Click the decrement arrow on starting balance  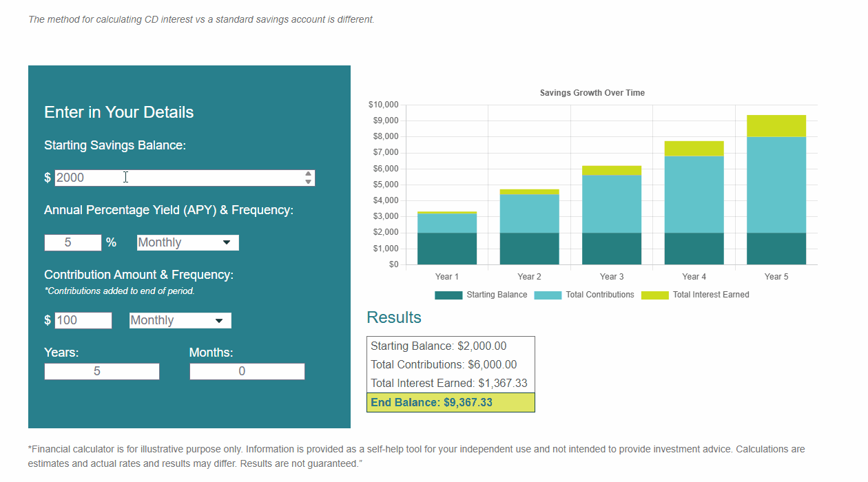[x=308, y=182]
